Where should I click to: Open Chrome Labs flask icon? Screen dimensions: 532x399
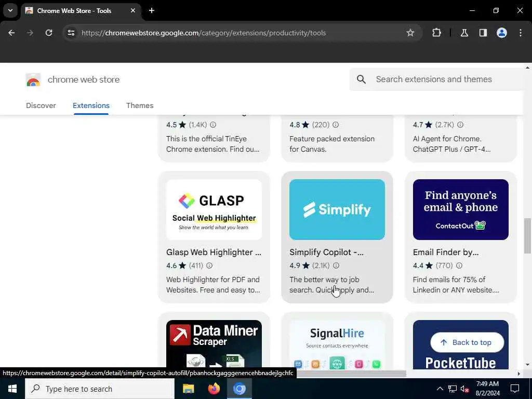tap(464, 33)
